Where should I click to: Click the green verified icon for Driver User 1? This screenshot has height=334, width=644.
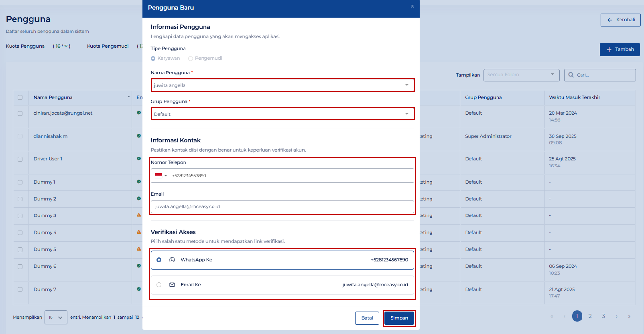[139, 158]
